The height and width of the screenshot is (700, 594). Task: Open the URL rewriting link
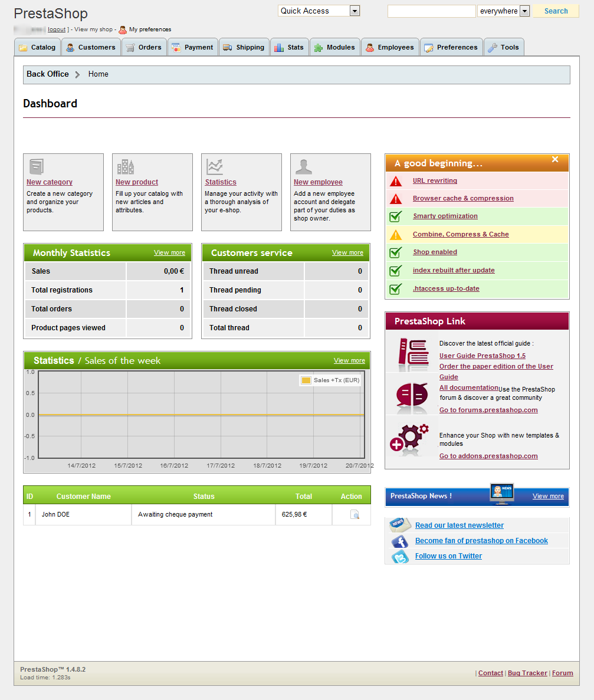point(435,181)
